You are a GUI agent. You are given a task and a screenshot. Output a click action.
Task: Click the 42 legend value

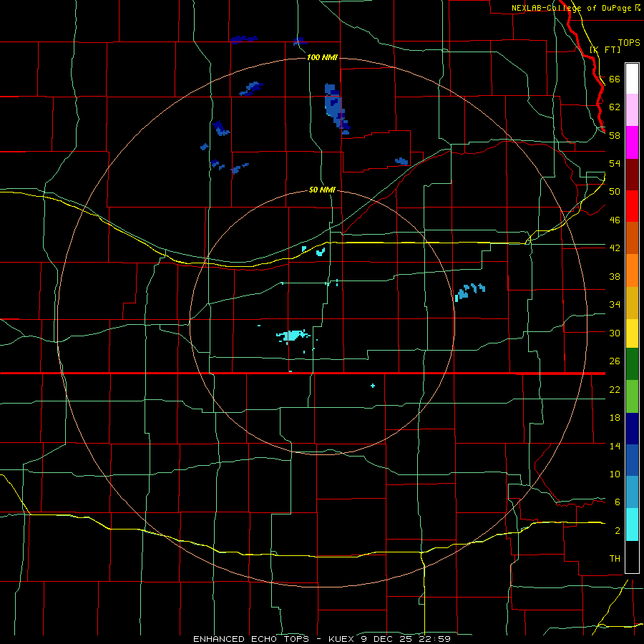[615, 248]
